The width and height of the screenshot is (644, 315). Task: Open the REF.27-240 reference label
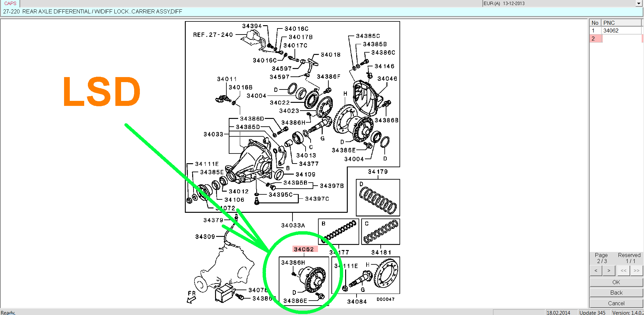point(213,35)
